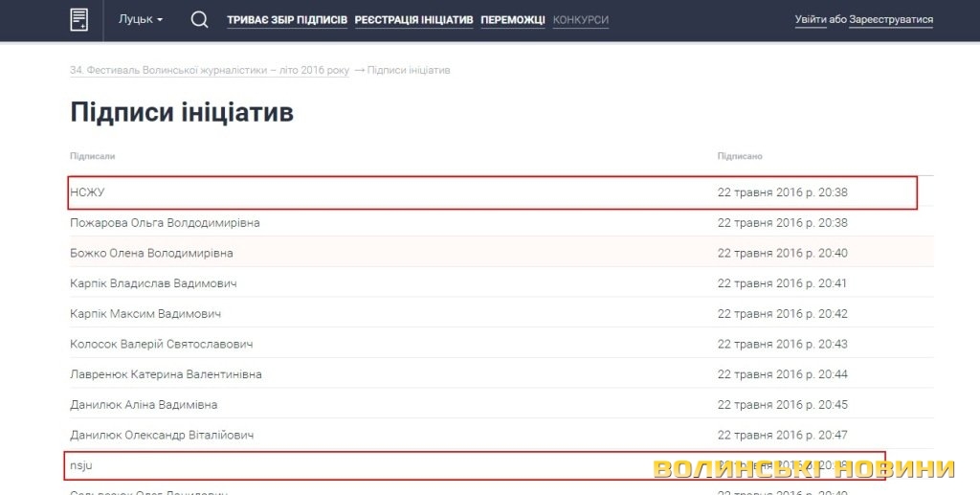
Task: Click signer Карпік Максим Вадимович
Action: 145,314
